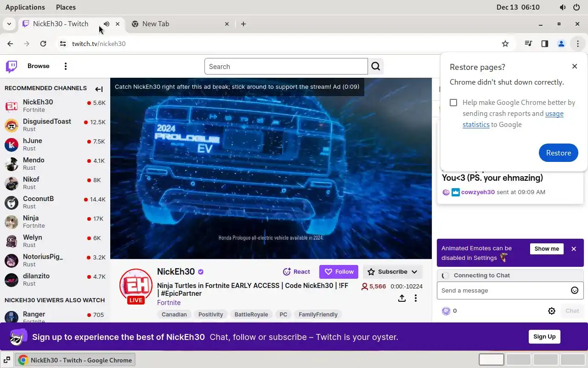Viewport: 588px width, 368px height.
Task: Open the Places menu
Action: (x=66, y=7)
